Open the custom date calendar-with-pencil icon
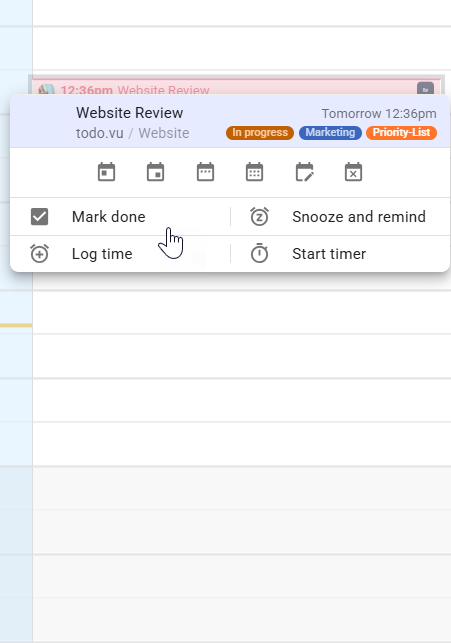 pos(304,172)
